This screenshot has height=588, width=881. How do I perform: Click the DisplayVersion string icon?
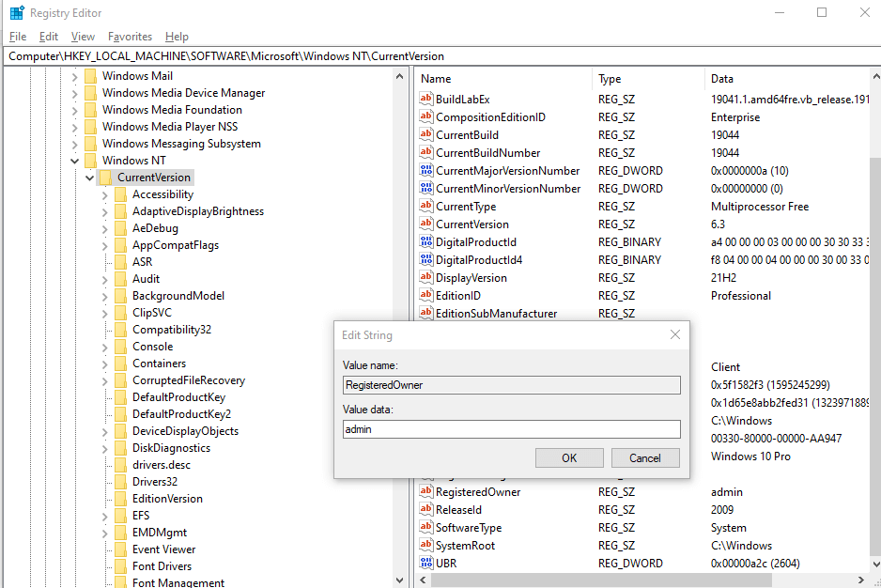click(x=426, y=278)
